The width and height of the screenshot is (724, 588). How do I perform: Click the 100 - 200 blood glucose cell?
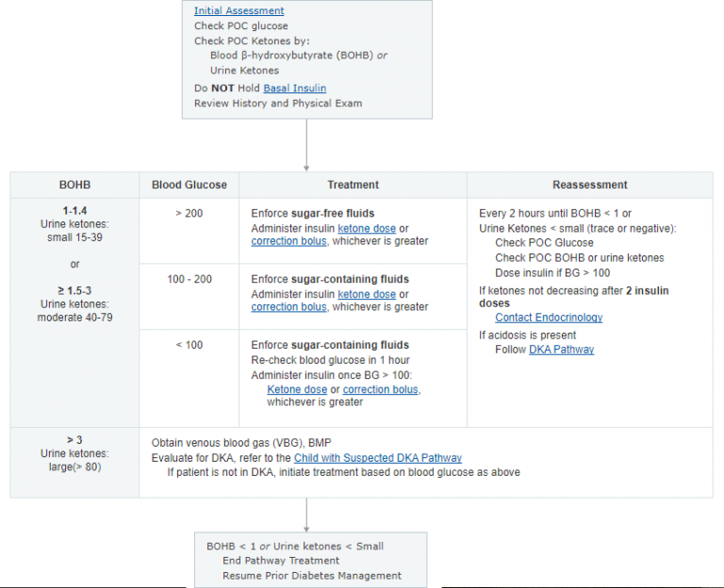[189, 280]
